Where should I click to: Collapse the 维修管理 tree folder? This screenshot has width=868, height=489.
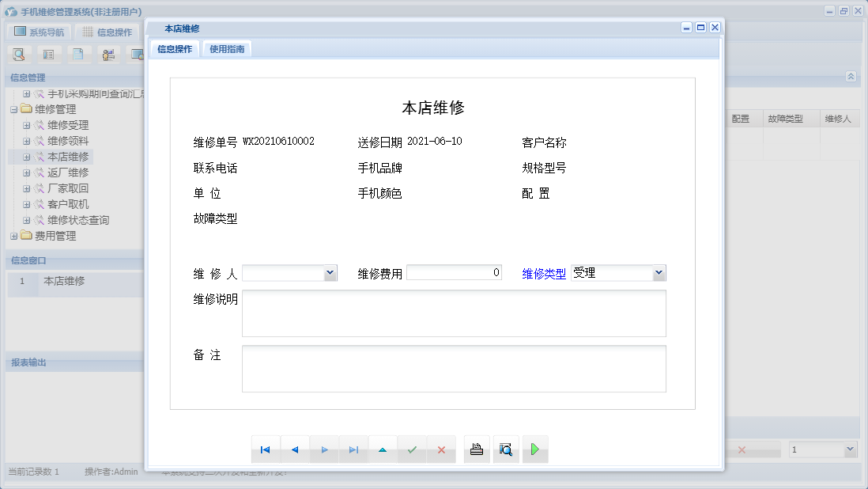14,109
